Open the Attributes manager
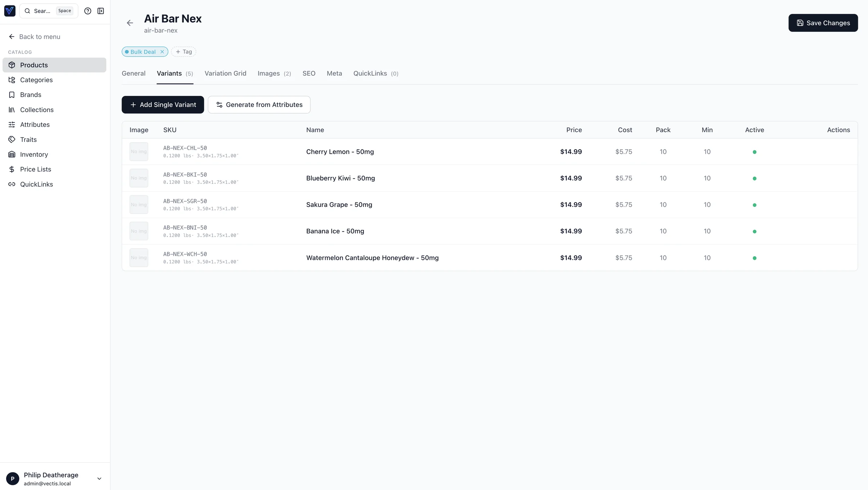The image size is (868, 490). click(35, 124)
